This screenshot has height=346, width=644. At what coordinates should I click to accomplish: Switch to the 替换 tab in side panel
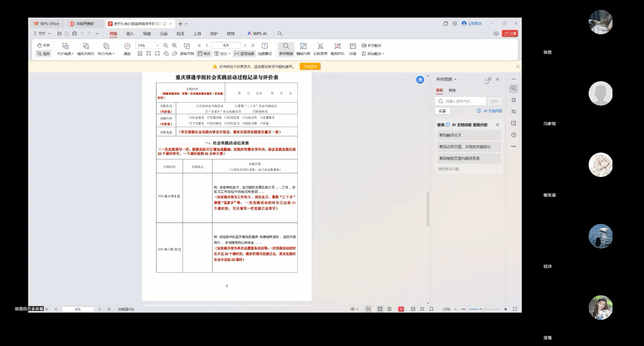[x=452, y=91]
